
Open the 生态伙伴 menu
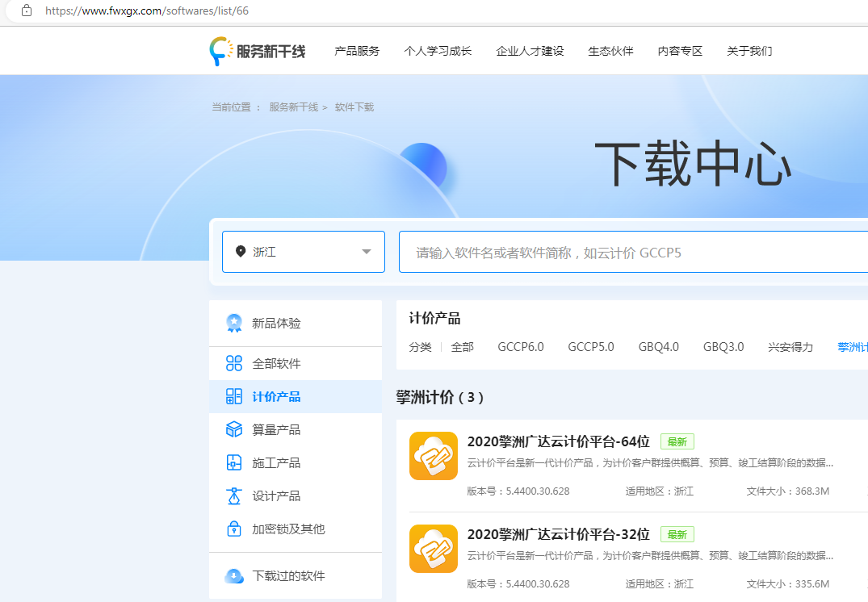coord(610,51)
